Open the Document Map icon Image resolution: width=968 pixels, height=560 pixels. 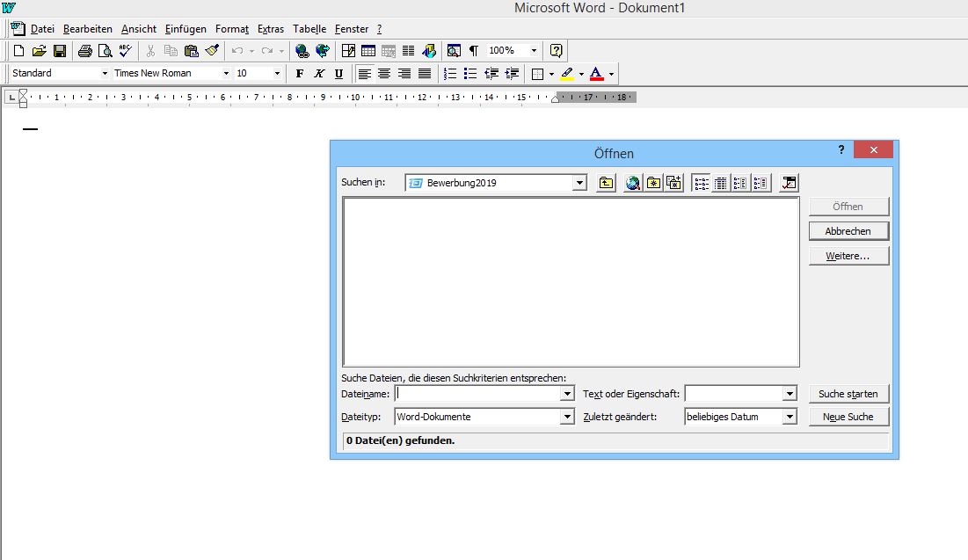click(454, 51)
